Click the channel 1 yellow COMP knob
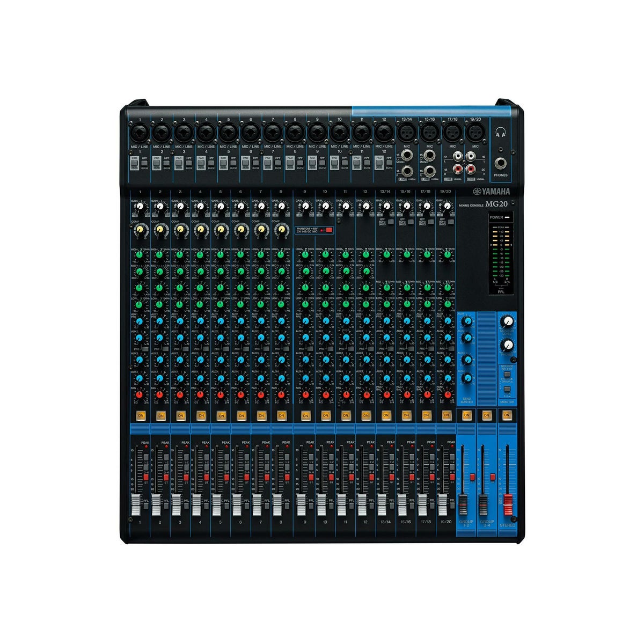 coord(140,230)
